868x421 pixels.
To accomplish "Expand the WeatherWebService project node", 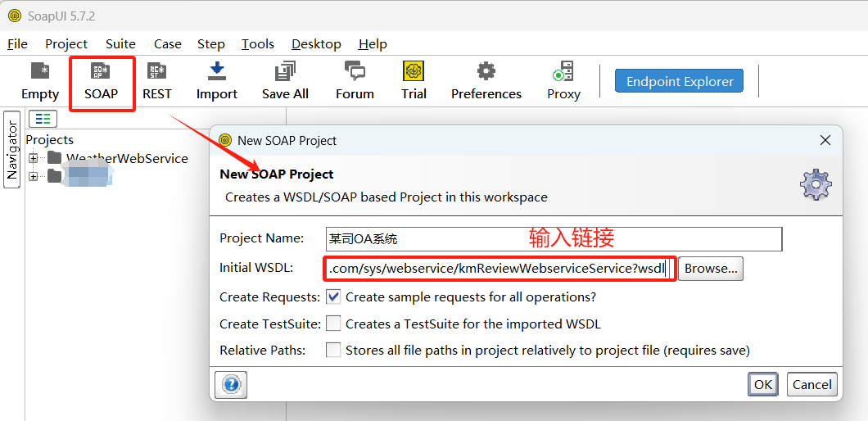I will [34, 158].
